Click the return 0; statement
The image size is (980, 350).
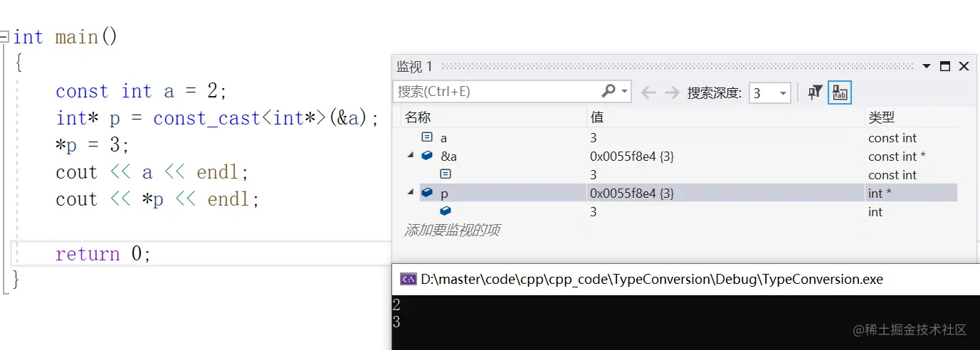coord(103,254)
